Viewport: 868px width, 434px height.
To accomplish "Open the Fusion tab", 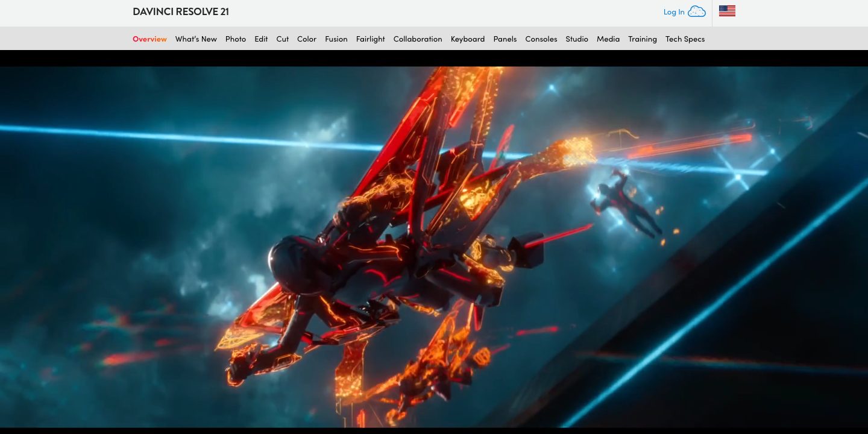I will [x=336, y=39].
